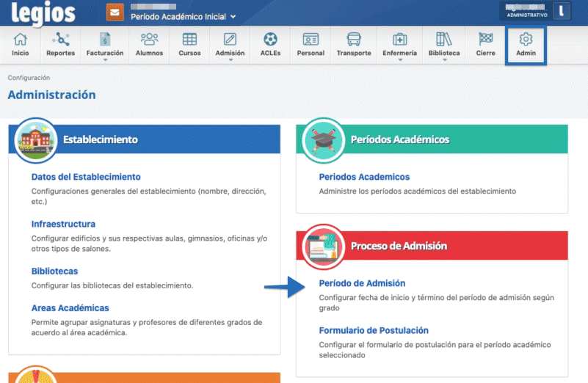Open the Transporte bus icon
The image size is (588, 383).
click(354, 39)
